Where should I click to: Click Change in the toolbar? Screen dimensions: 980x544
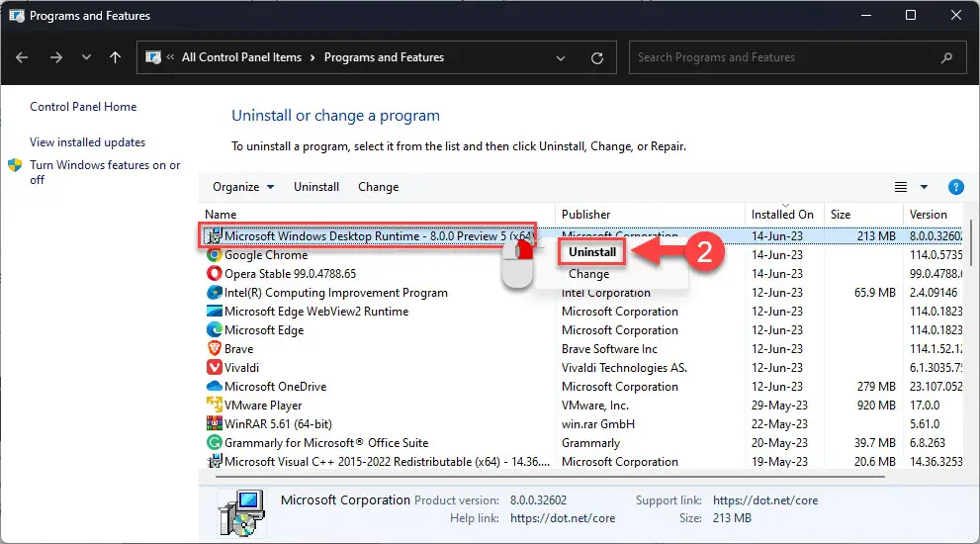click(x=378, y=187)
